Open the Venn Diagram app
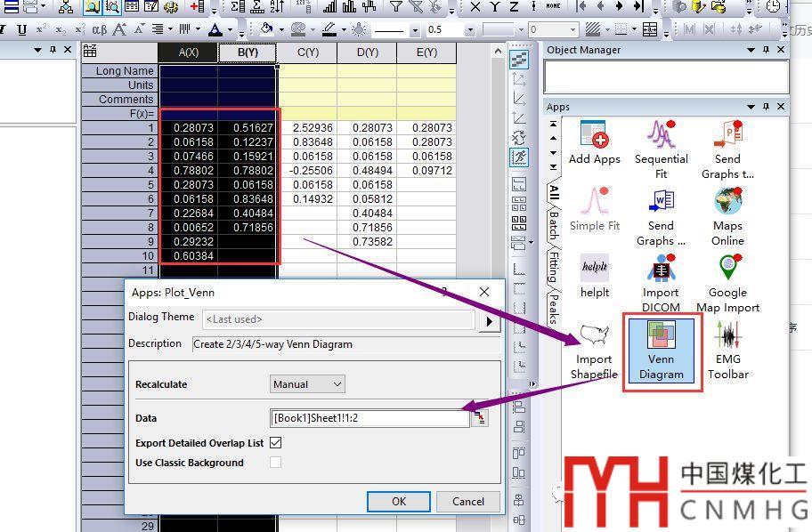 click(661, 351)
